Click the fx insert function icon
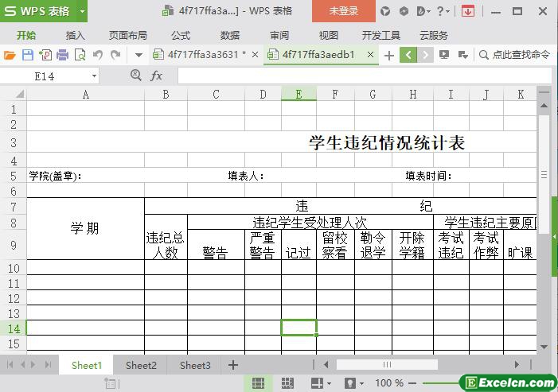Viewport: 558px width, 392px height. (x=157, y=76)
